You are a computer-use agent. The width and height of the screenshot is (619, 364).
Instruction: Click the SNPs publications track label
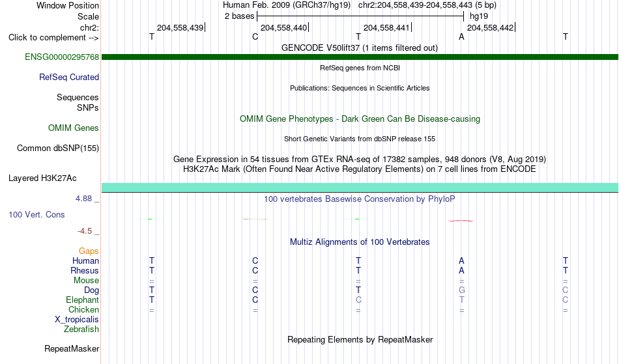[88, 108]
